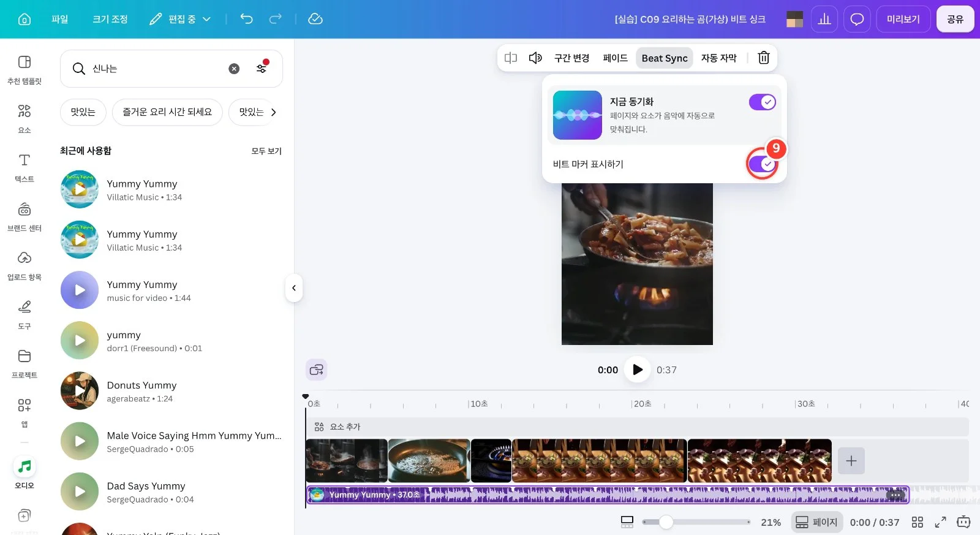This screenshot has width=980, height=535.
Task: Open the comments speech bubble icon
Action: 857,19
